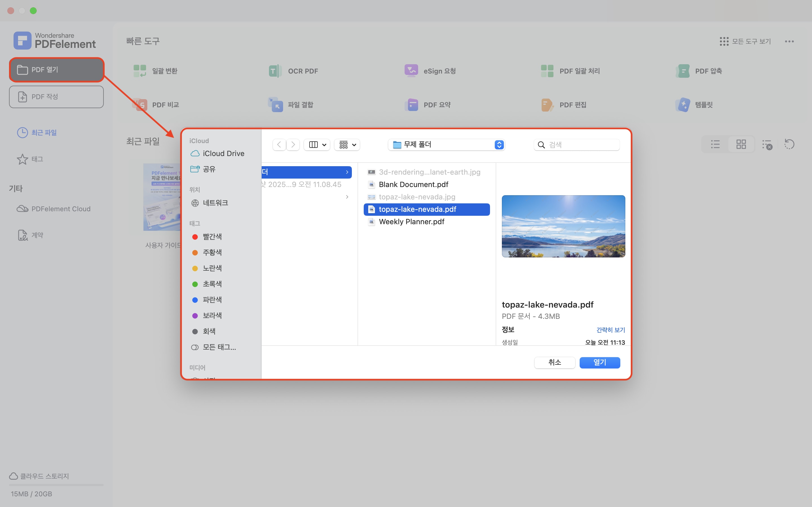Click the OCR PDF tool icon
The image size is (812, 507).
tap(275, 71)
